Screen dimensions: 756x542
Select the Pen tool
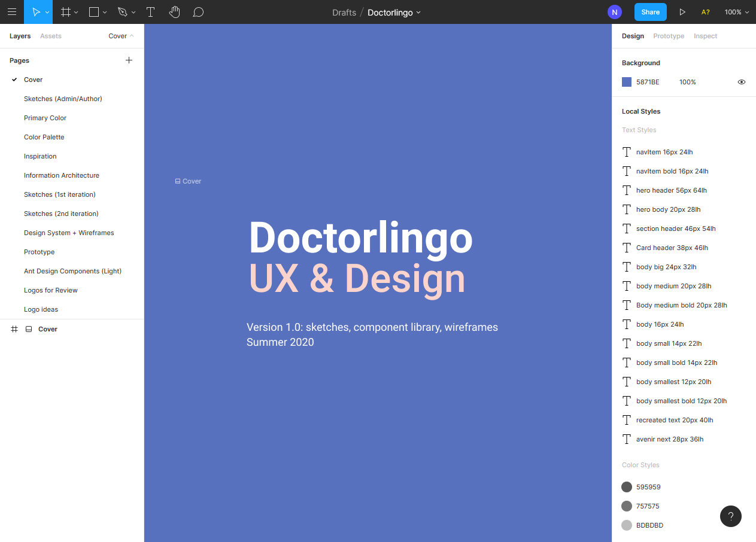(123, 12)
